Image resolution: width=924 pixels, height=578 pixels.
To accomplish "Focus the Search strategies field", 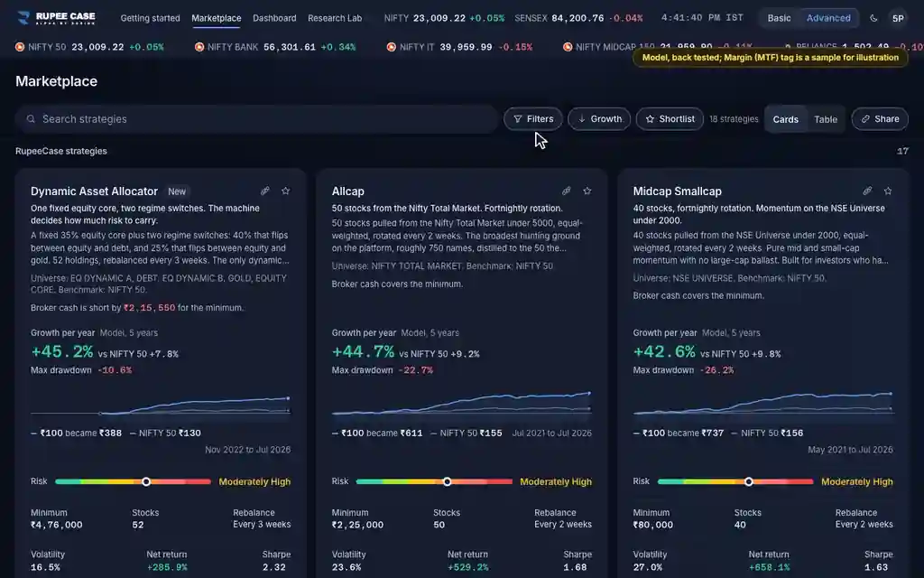I will pos(257,119).
